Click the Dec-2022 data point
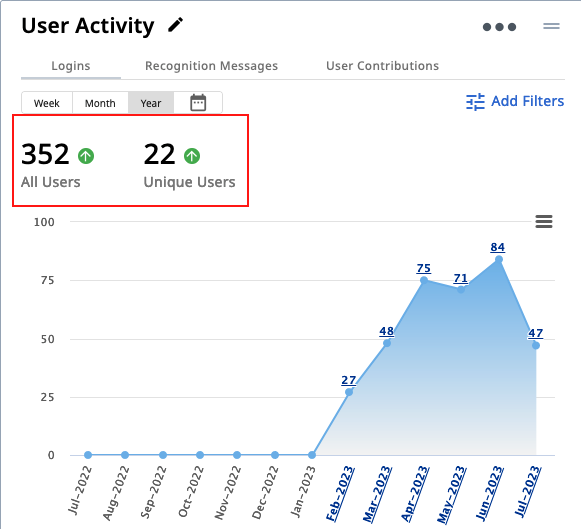581x529 pixels. coord(275,455)
